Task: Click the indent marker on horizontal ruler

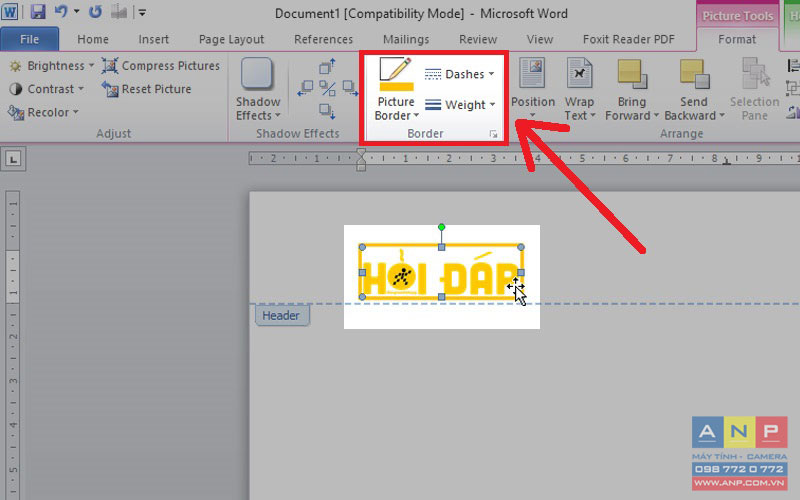Action: [x=361, y=159]
